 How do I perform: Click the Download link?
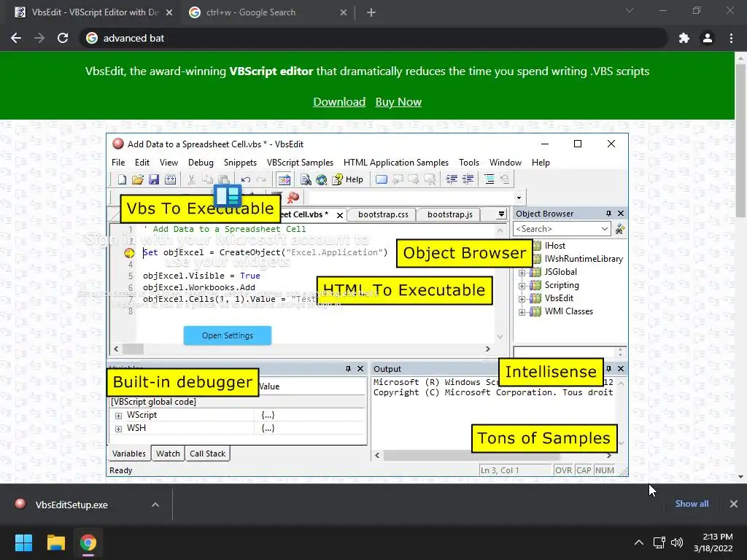pos(339,102)
